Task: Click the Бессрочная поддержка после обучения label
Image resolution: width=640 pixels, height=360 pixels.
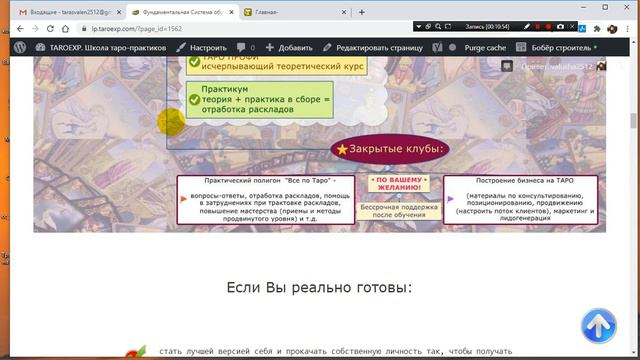Action: pos(399,211)
